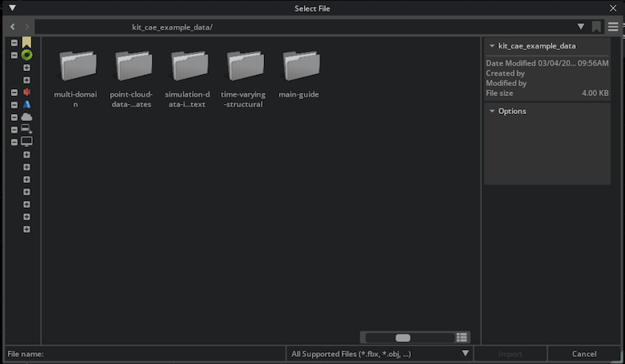Collapse the Bookmarks tree node

[14, 43]
